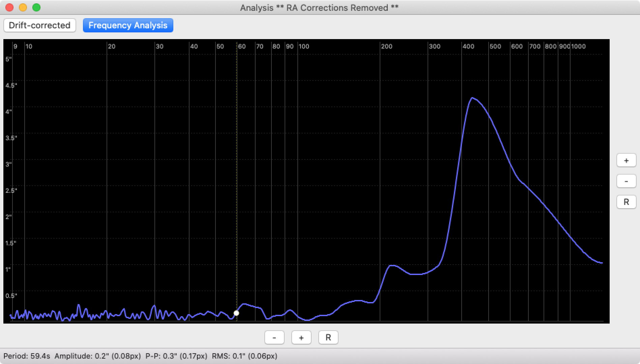
Task: Click the small bump near 200s period
Action: [x=391, y=266]
